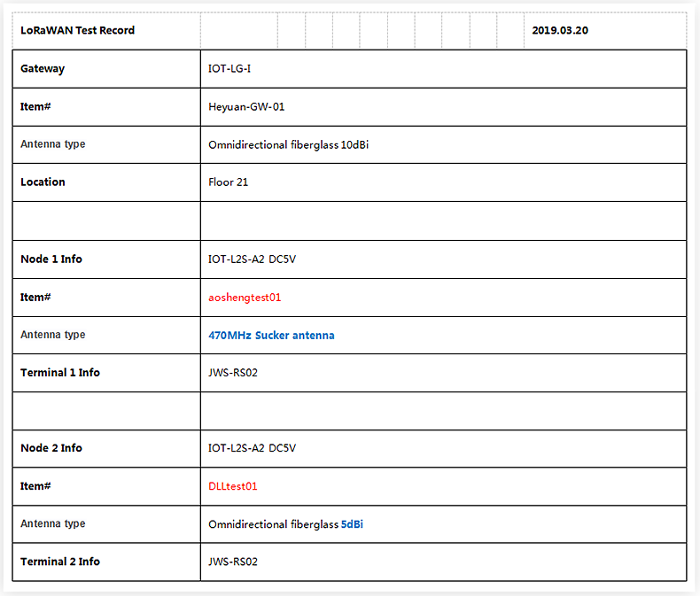Screen dimensions: 700x596
Task: Click the "LoRaWAN Test Record" title cell
Action: (x=78, y=30)
